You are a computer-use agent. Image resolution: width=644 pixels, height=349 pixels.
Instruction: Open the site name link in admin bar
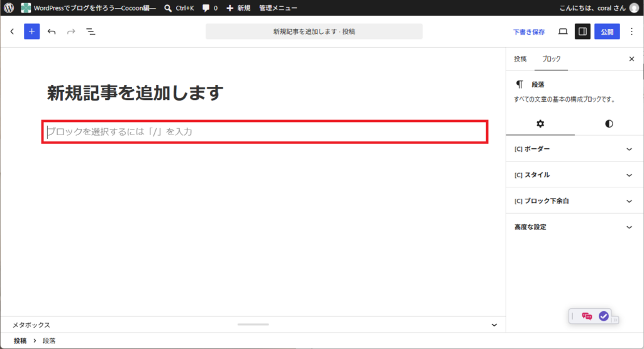point(88,8)
